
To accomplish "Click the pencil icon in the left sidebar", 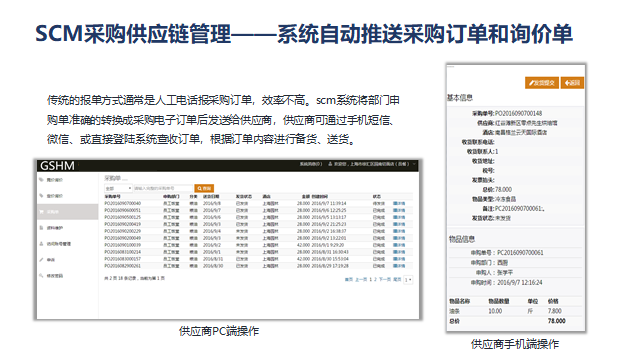I will pos(41,260).
